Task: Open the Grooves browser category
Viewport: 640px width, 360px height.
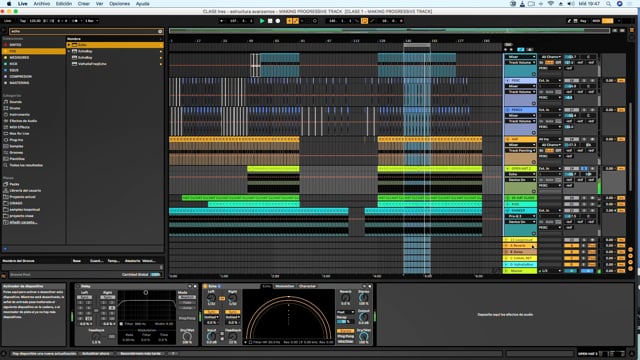Action: click(16, 153)
